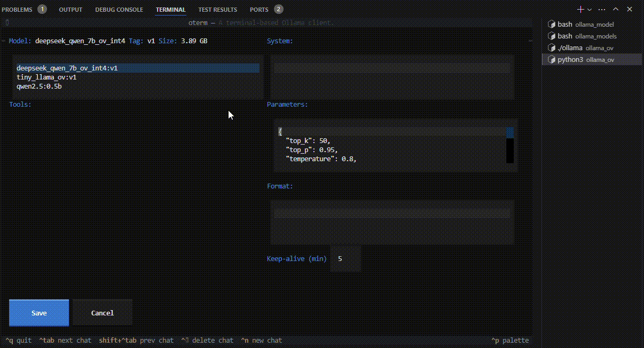
Task: Select the ./ollama ollama_ov terminal
Action: (592, 48)
